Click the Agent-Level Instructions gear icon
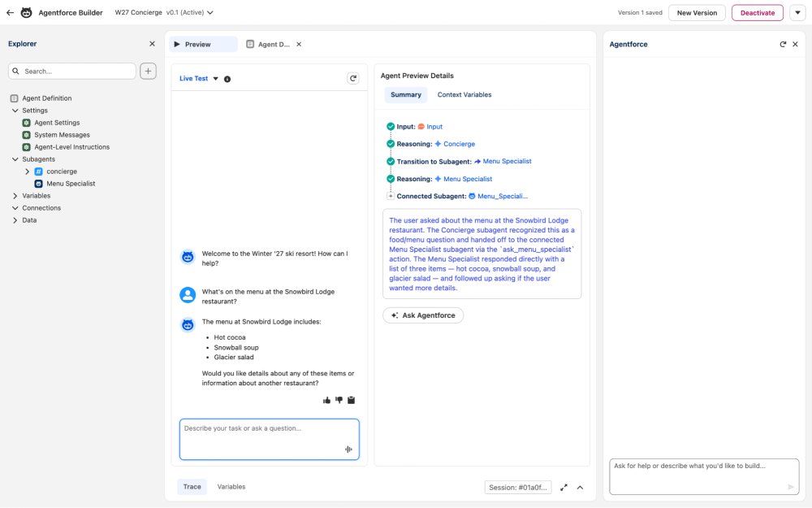 coord(27,147)
